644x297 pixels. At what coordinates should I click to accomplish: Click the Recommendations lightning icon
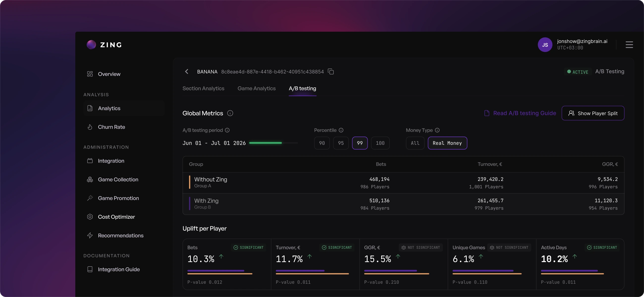tap(90, 235)
